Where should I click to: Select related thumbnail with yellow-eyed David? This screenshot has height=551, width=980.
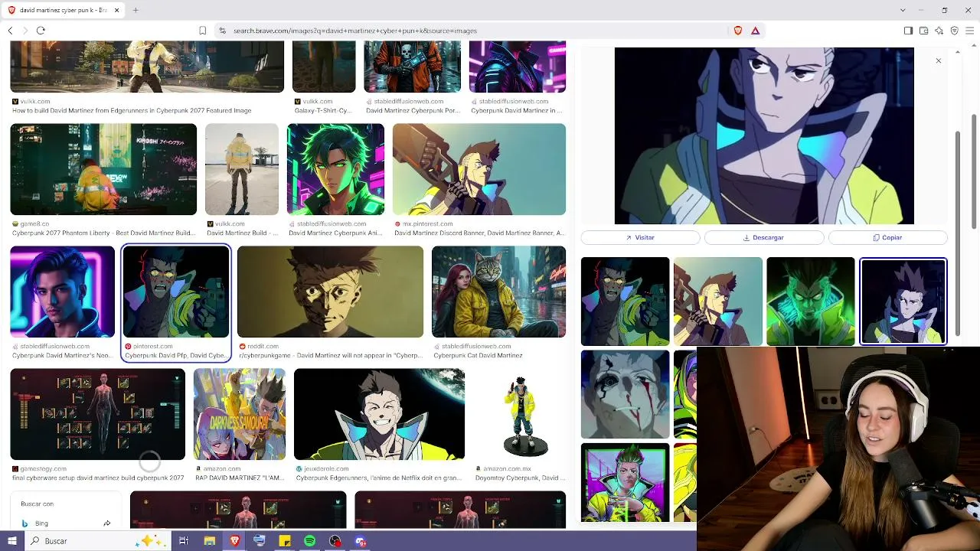625,302
